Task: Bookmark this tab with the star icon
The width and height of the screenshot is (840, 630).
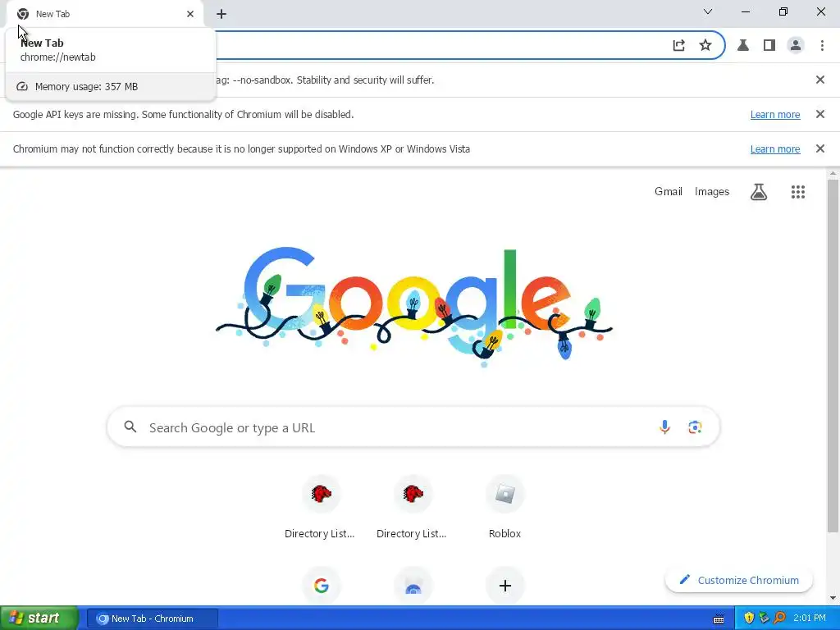Action: tap(705, 46)
